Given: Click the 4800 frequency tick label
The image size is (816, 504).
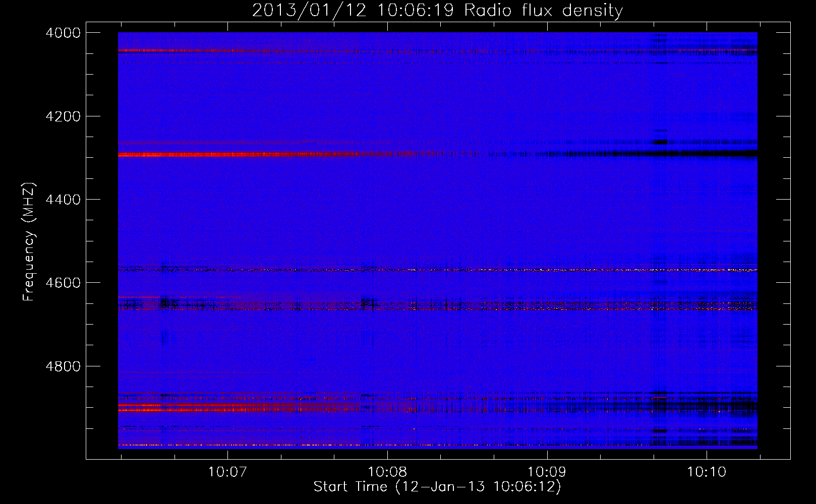Looking at the screenshot, I should coord(63,366).
